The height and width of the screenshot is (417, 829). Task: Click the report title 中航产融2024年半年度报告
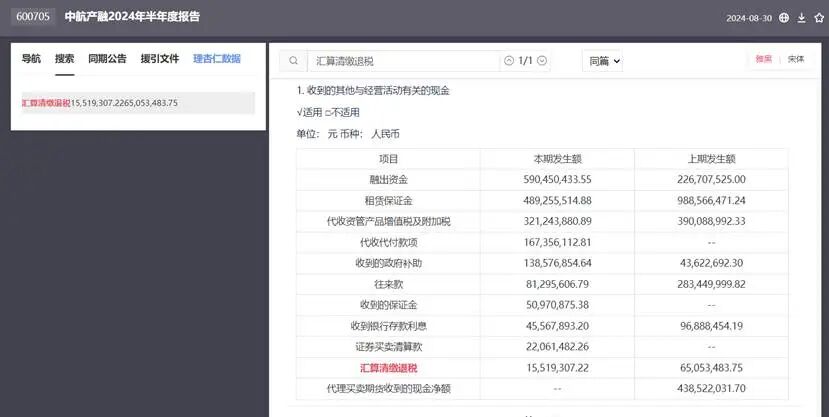coord(132,16)
